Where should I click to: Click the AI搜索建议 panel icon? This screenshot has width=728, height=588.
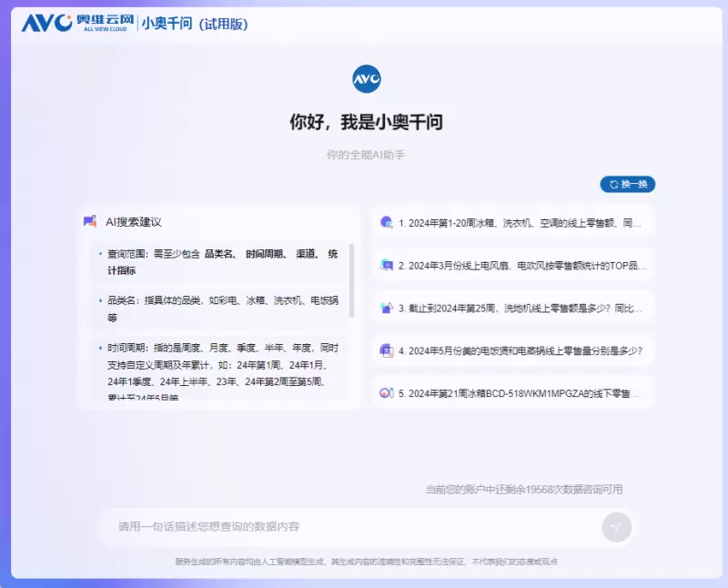[90, 221]
